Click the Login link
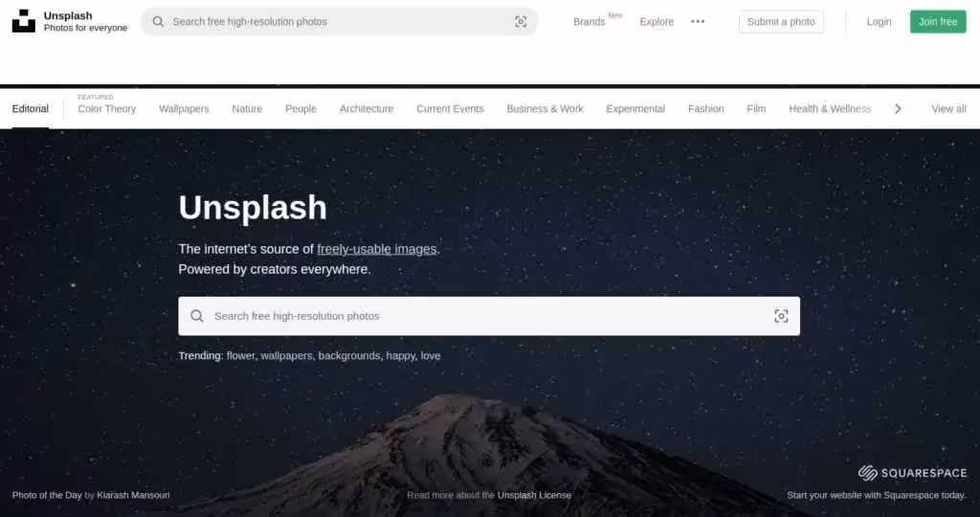The height and width of the screenshot is (517, 980). (879, 22)
